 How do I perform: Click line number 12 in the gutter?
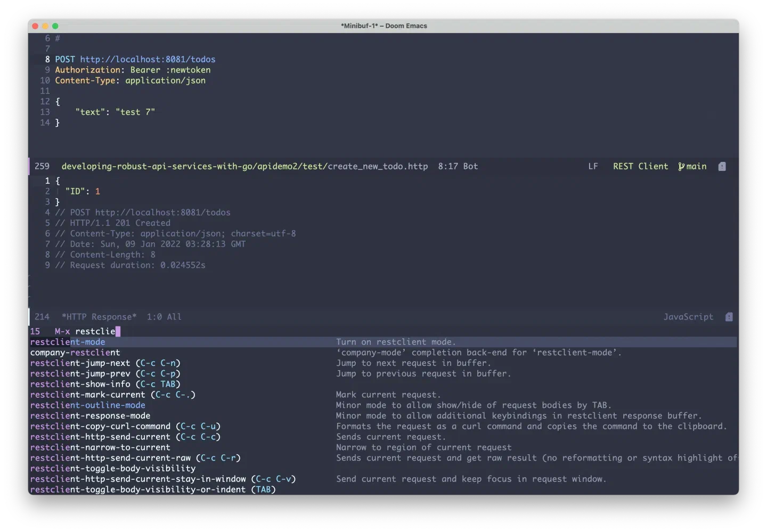coord(45,101)
